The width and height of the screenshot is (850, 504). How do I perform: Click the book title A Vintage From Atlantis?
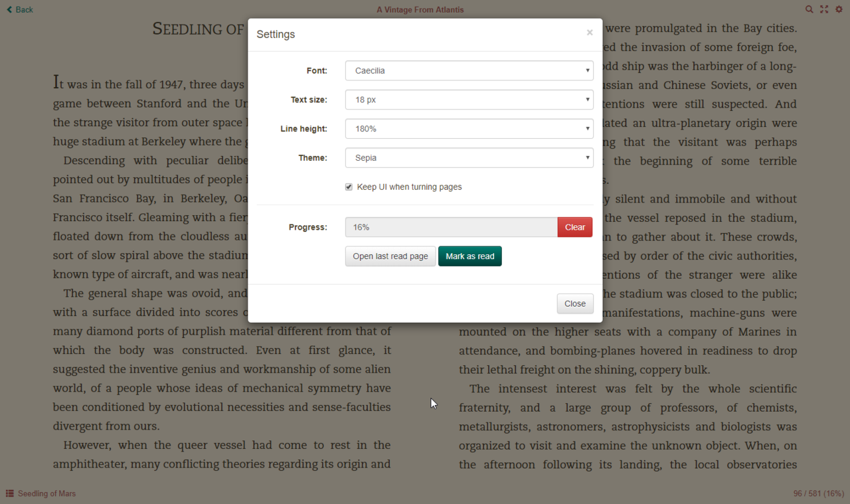pyautogui.click(x=420, y=9)
